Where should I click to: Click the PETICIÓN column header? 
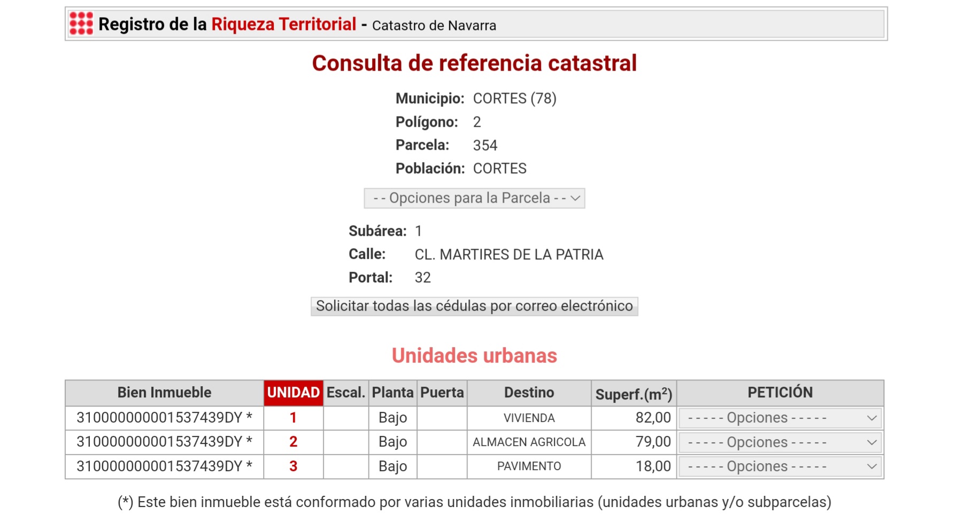780,393
